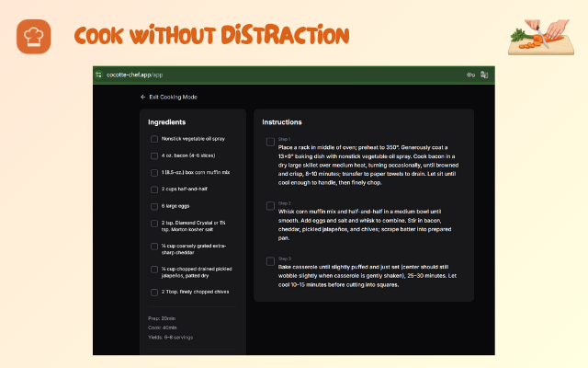Check off finely chopped chives
The height and width of the screenshot is (368, 588).
click(x=154, y=293)
